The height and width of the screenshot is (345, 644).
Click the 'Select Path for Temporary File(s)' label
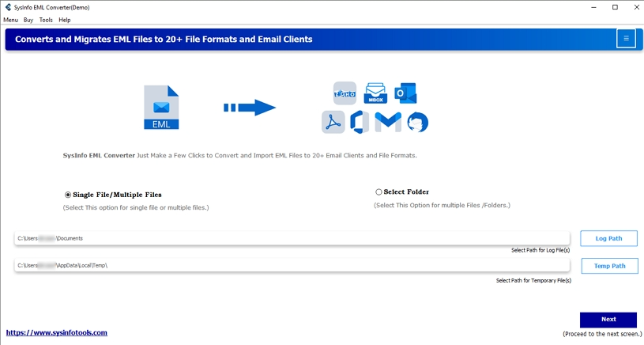tap(533, 280)
